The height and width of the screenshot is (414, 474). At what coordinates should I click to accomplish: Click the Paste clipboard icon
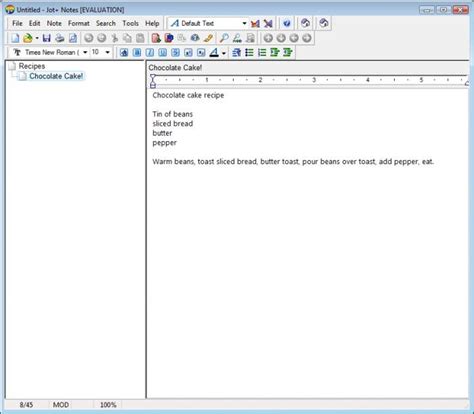click(140, 38)
